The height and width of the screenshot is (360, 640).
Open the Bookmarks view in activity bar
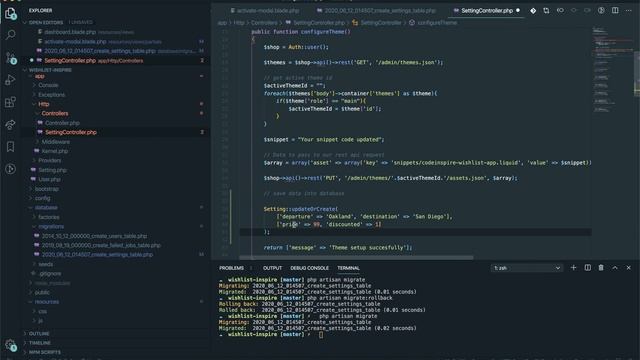(11, 147)
